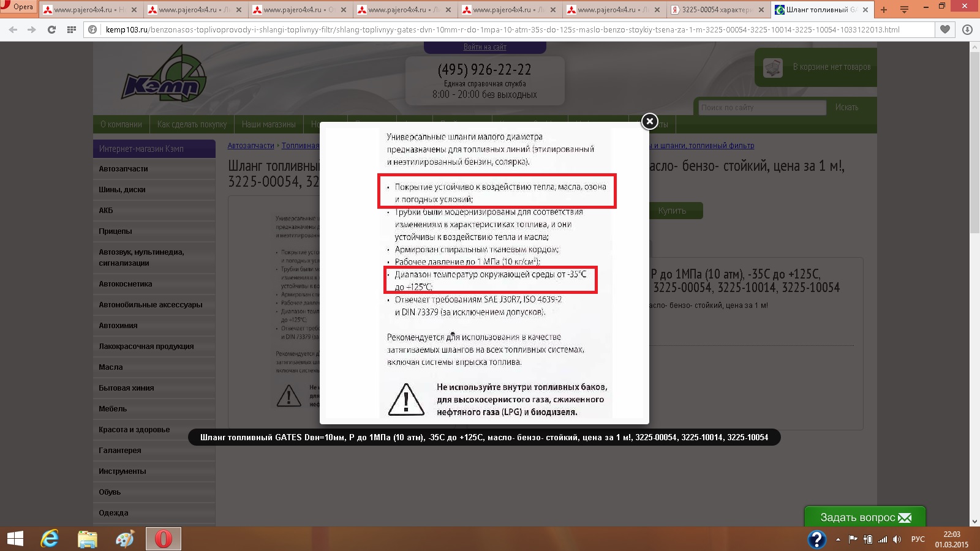The image size is (980, 551).
Task: Go forward to the next page
Action: (32, 29)
